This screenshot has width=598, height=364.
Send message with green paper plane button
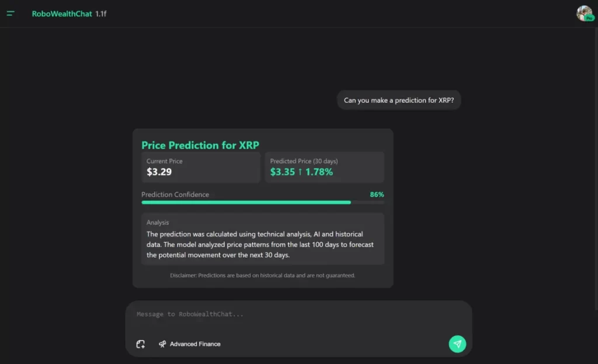point(457,344)
